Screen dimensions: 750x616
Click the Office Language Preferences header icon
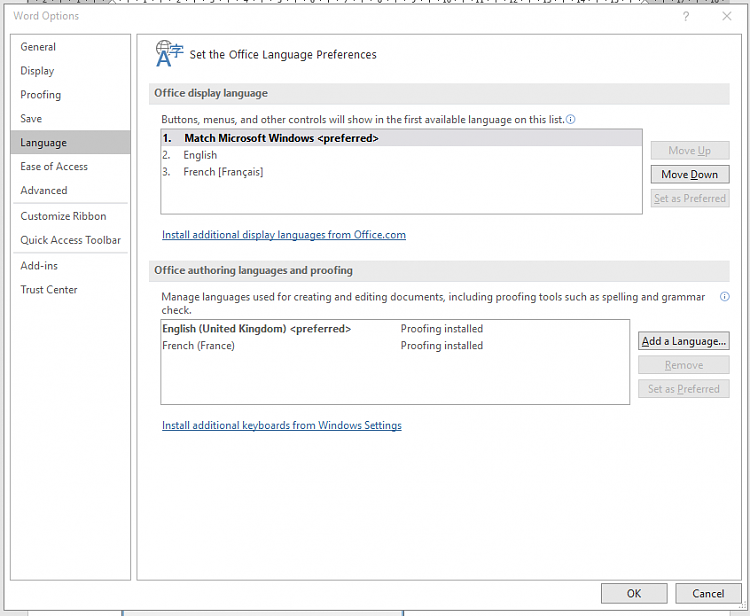pos(169,54)
